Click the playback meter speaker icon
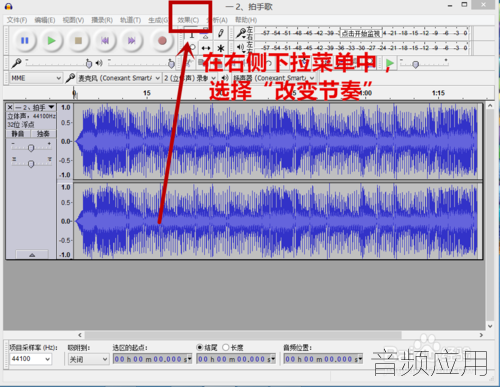 pos(241,48)
